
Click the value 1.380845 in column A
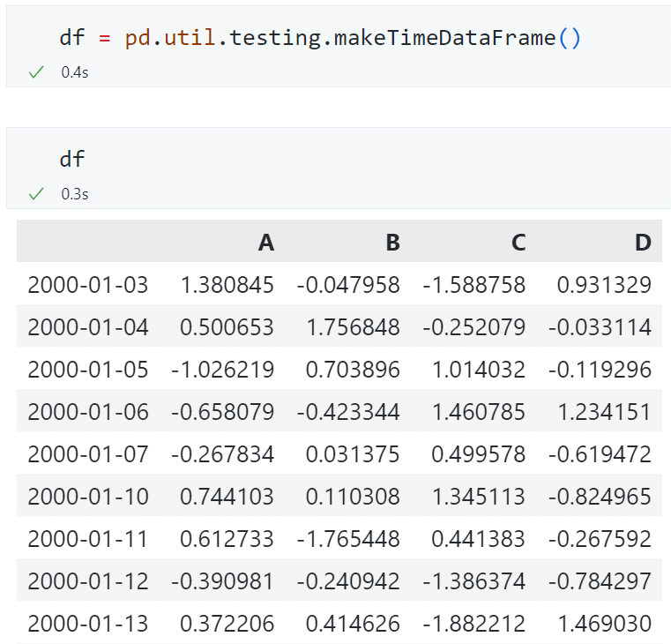click(227, 285)
